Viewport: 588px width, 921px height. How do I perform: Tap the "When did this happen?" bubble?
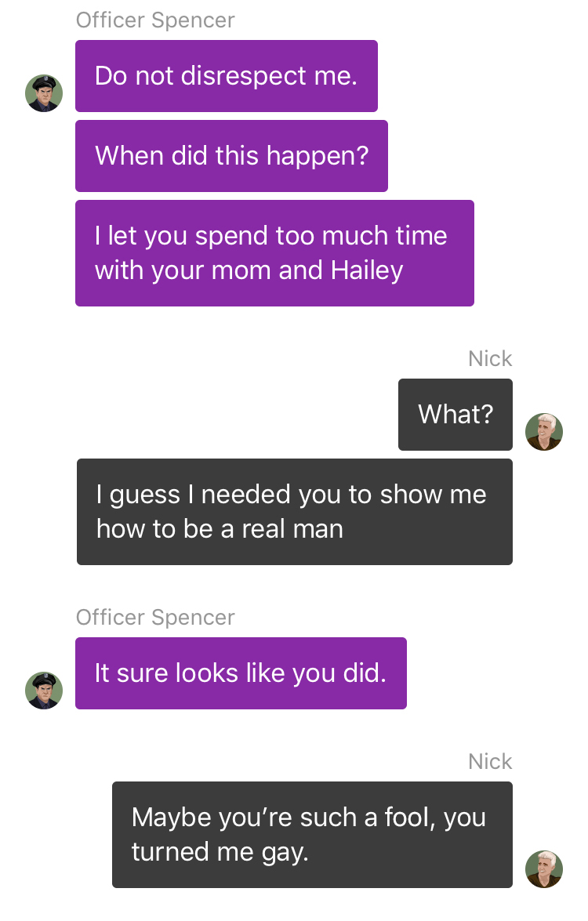[231, 156]
